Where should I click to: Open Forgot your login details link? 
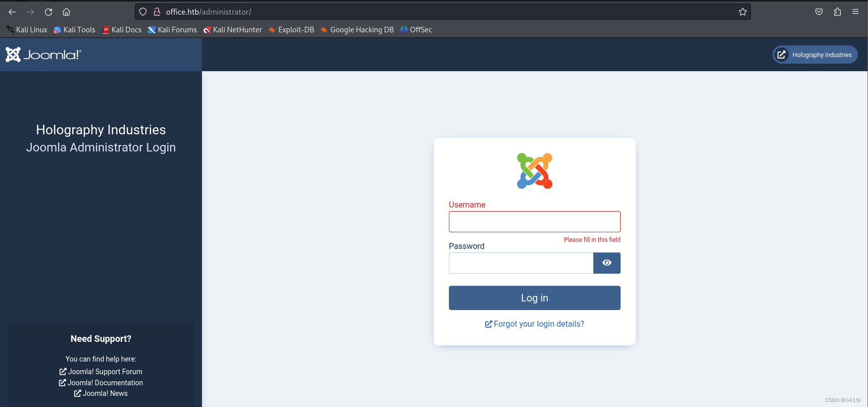[535, 324]
